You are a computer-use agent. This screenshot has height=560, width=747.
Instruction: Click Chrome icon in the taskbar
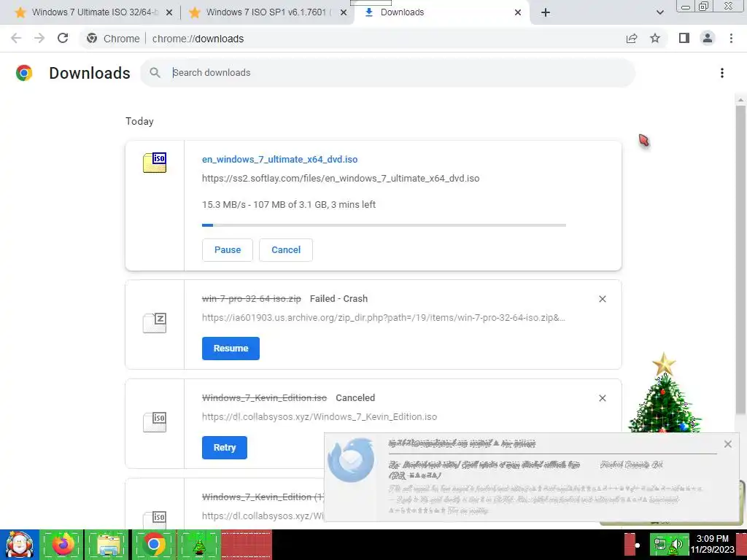tap(153, 545)
